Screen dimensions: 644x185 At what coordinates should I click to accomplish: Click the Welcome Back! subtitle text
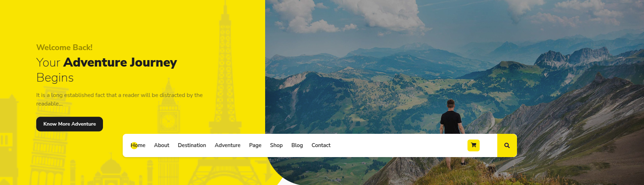64,47
